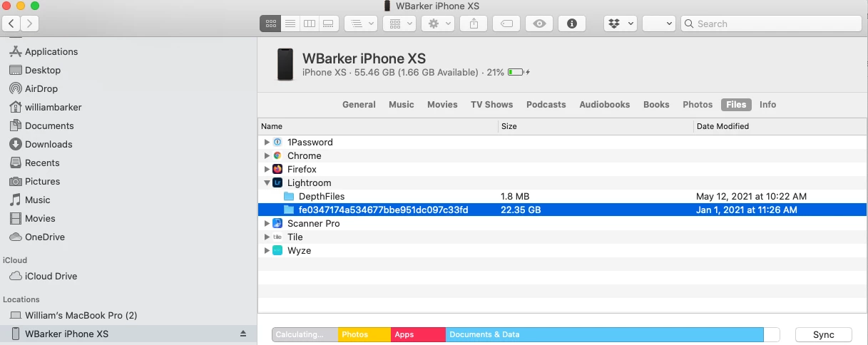This screenshot has width=868, height=345.
Task: Switch to column view in toolbar
Action: (x=310, y=24)
